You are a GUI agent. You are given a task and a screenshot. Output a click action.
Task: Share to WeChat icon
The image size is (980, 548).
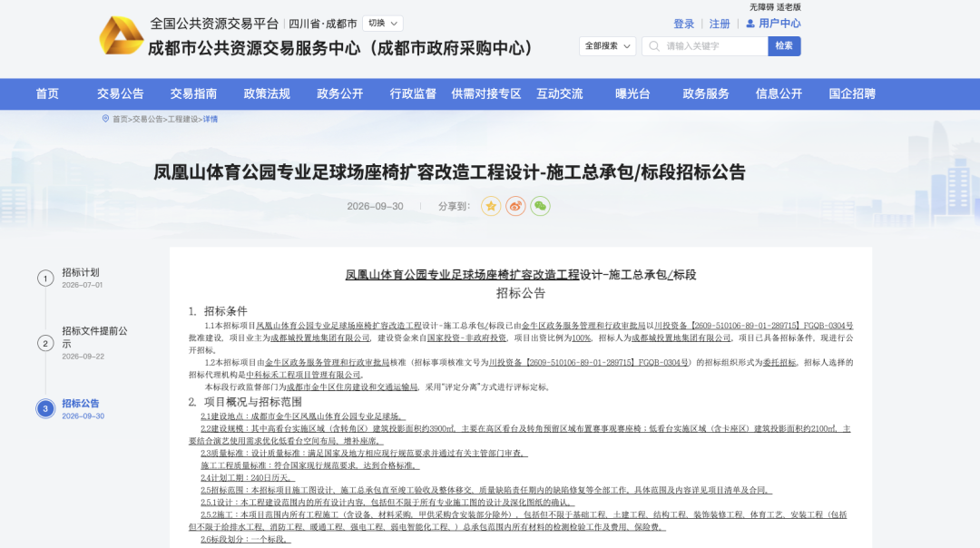[540, 206]
